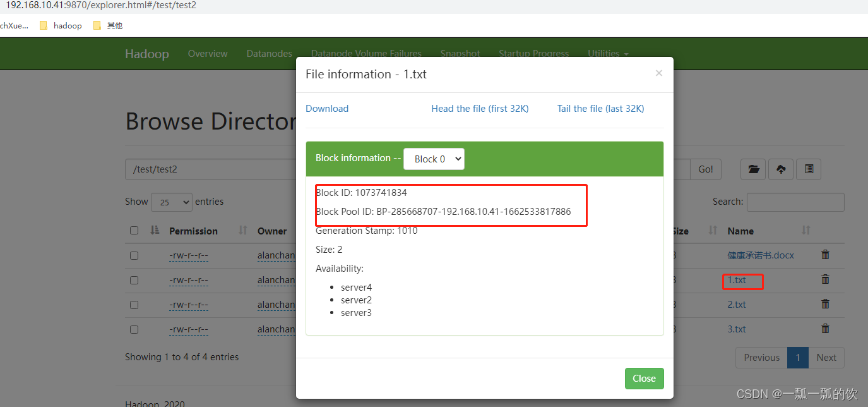
Task: Open the 其他 bookmark folder
Action: click(x=108, y=26)
